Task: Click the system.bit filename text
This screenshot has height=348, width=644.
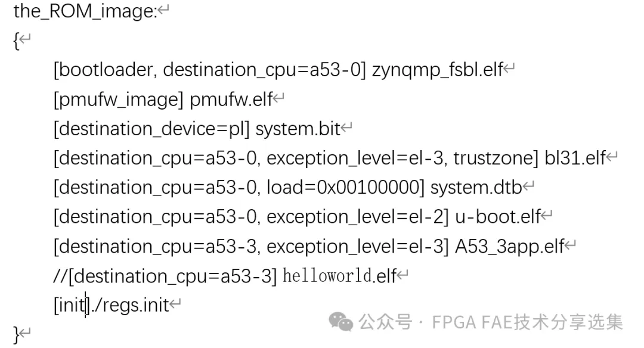Action: (x=298, y=129)
